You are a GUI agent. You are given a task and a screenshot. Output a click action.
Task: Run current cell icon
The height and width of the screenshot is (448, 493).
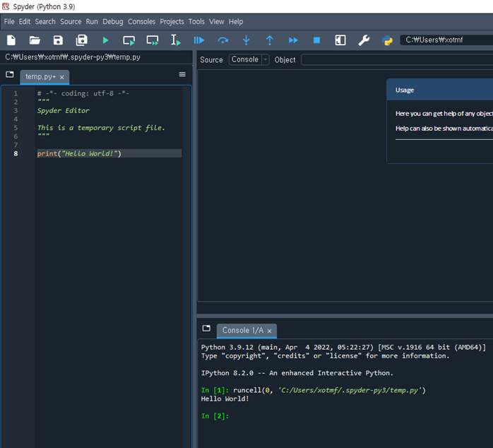click(129, 40)
